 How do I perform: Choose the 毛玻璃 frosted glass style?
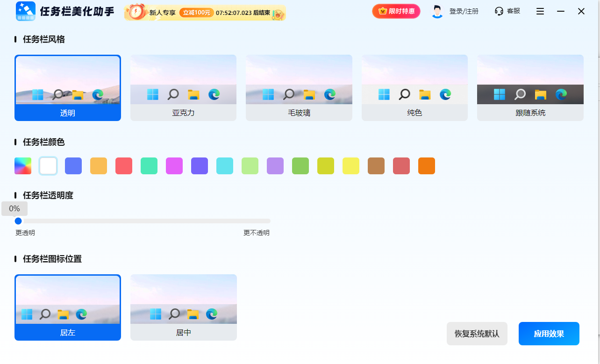point(299,88)
